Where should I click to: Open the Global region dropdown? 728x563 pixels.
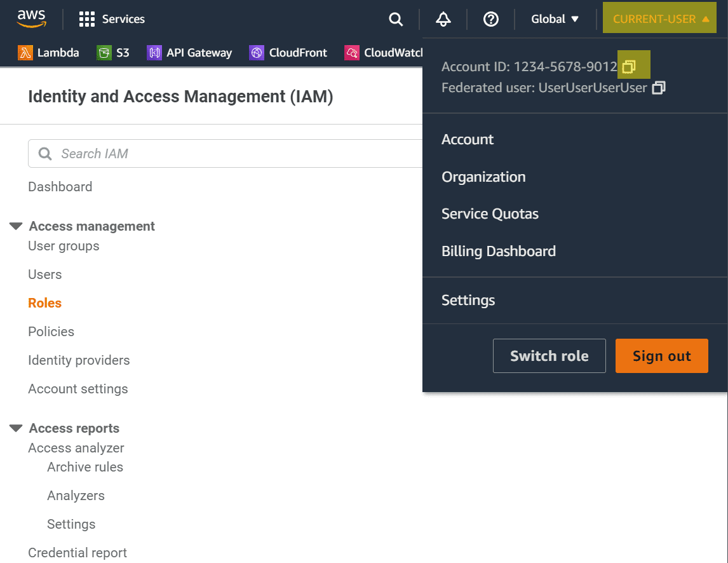[x=555, y=19]
